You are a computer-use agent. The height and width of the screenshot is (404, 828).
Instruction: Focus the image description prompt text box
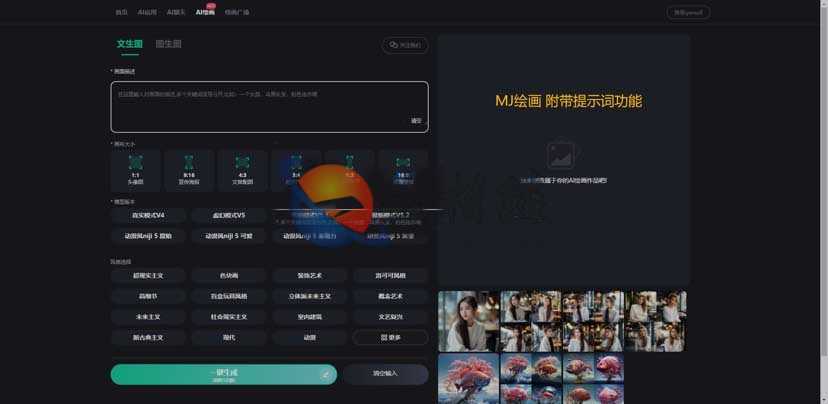(x=269, y=107)
